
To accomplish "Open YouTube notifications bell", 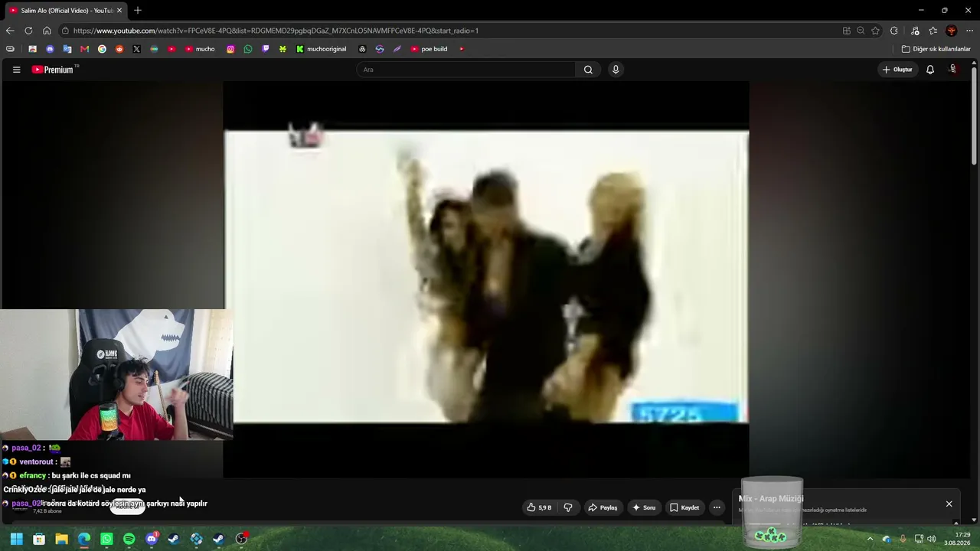I will [x=930, y=70].
